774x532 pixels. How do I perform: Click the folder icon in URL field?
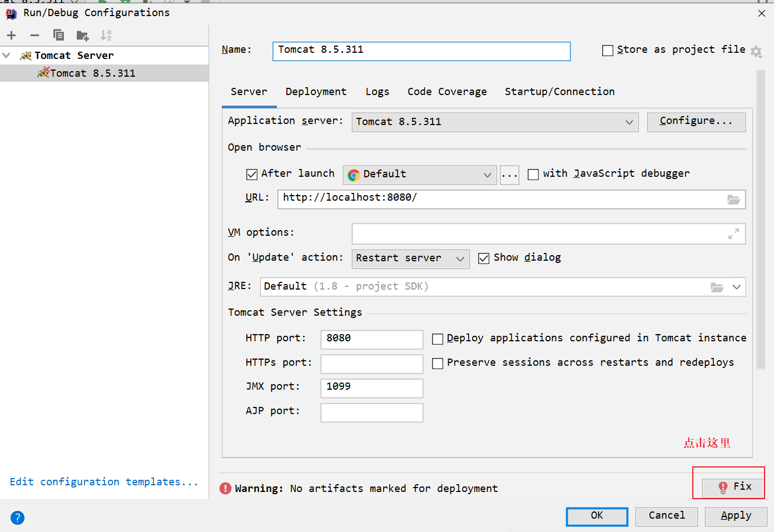coord(733,200)
